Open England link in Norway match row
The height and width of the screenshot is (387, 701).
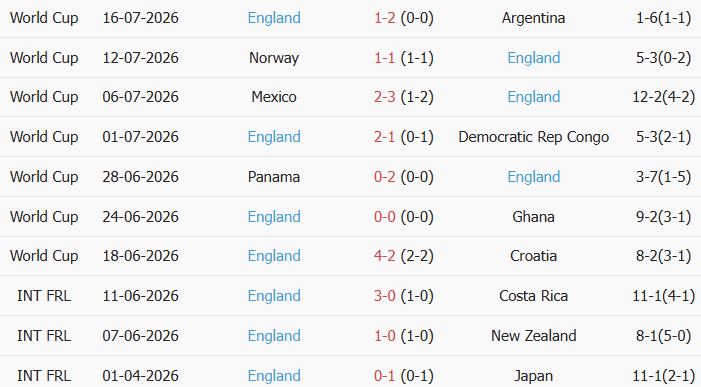coord(534,58)
